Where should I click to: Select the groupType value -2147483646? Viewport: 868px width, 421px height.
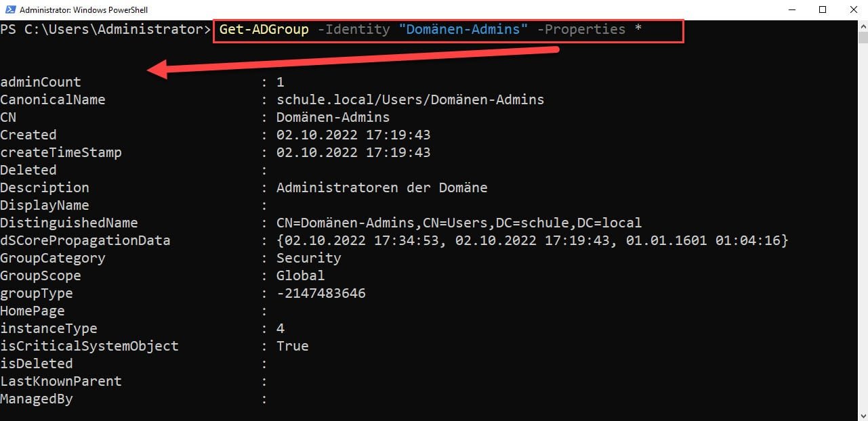tap(321, 293)
